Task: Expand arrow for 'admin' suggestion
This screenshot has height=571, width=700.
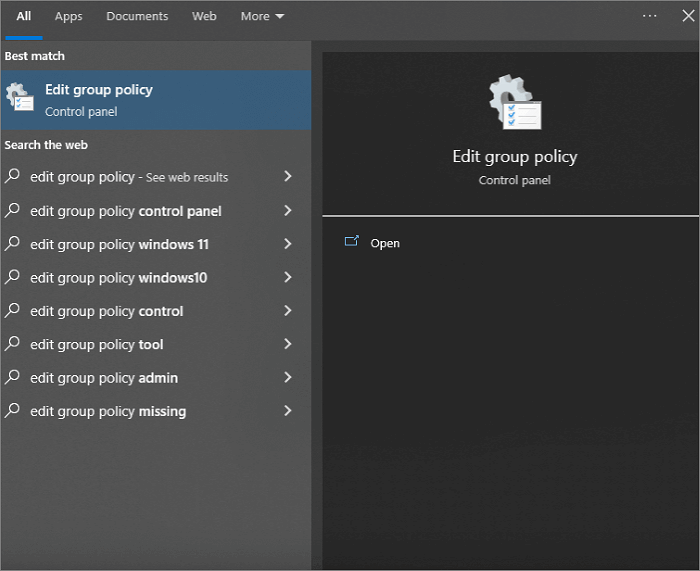Action: click(x=288, y=377)
